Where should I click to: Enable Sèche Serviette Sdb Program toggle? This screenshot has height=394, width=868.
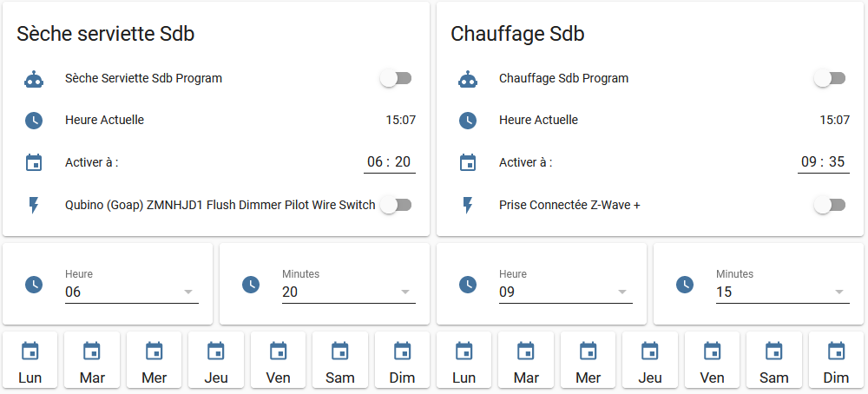pos(395,79)
